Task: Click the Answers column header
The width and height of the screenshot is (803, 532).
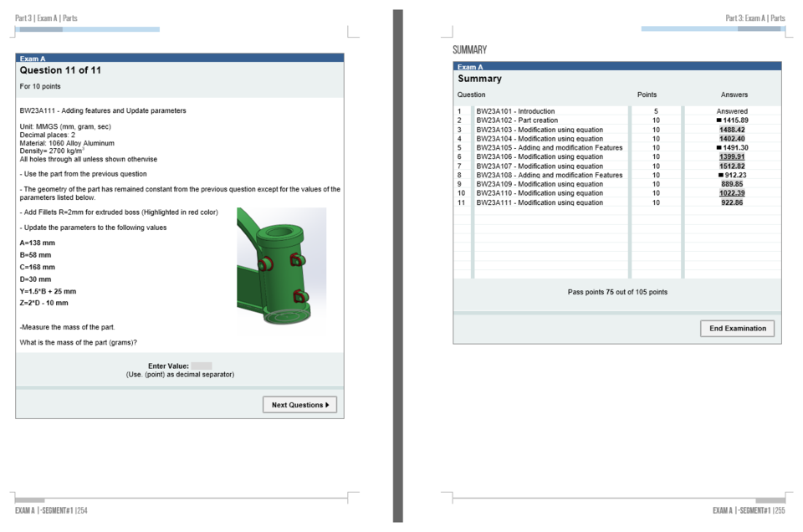Action: (734, 95)
